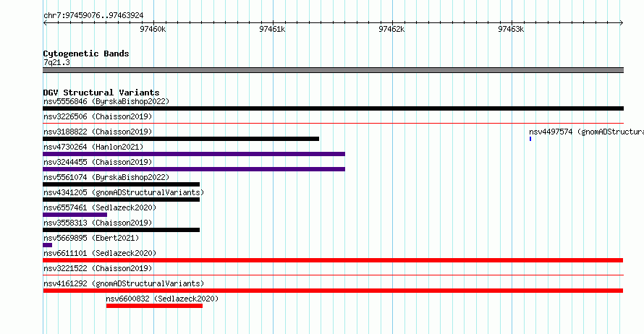Select the thick red nsv6611101 bar

pos(333,260)
